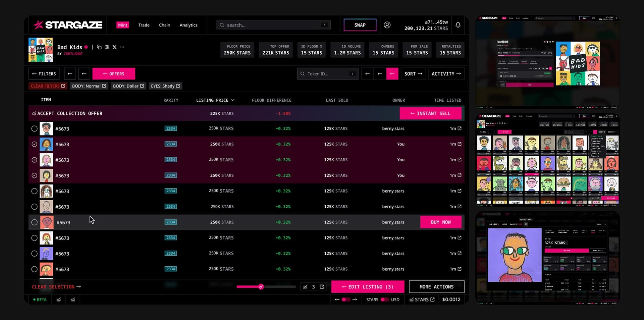Click into the Token ID field
This screenshot has width=644, height=320.
[328, 74]
